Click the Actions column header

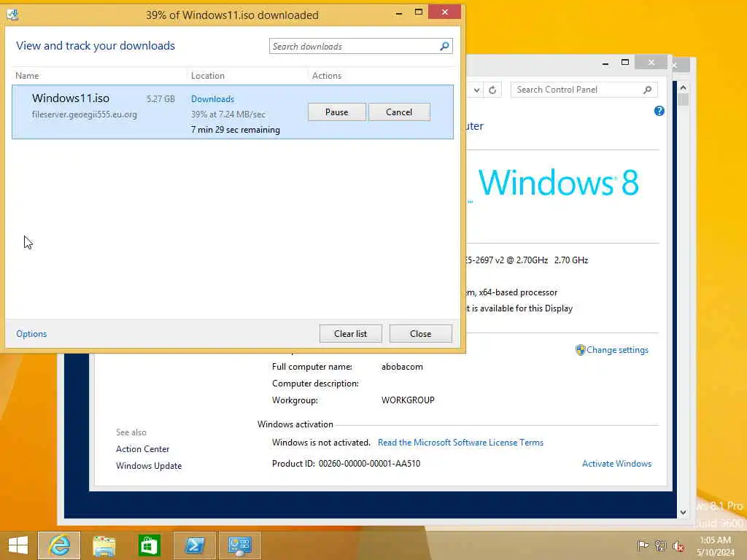tap(327, 76)
